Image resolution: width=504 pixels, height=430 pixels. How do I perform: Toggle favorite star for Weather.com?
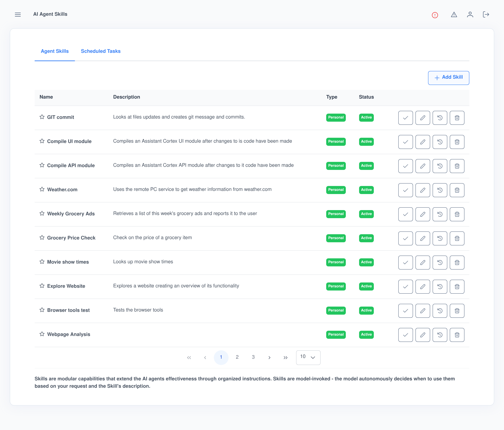(42, 189)
